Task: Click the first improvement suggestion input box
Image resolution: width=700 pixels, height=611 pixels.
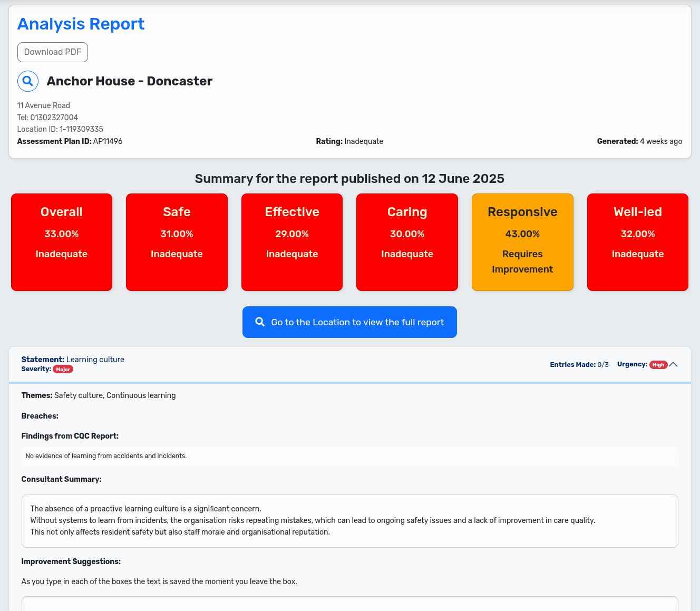Action: [349, 604]
